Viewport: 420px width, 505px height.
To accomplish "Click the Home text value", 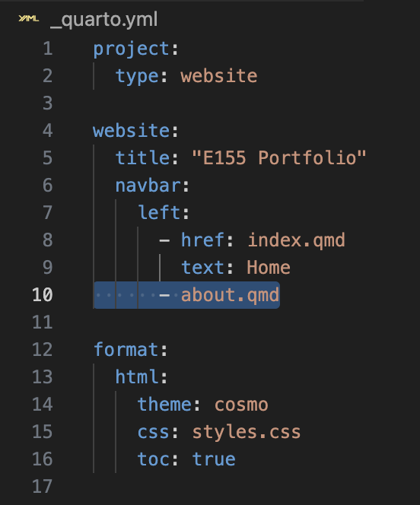I will coord(269,268).
